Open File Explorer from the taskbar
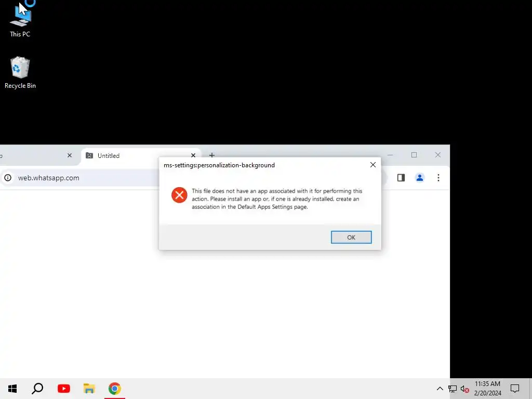Image resolution: width=532 pixels, height=399 pixels. (x=89, y=389)
